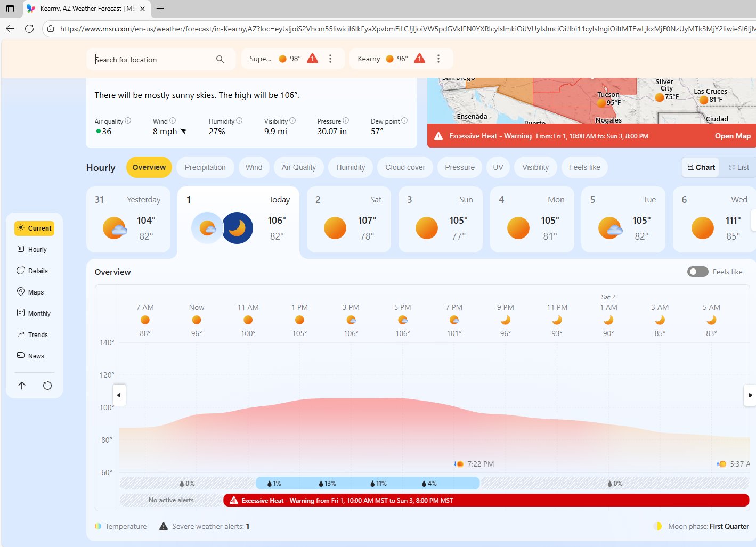
Task: Click Wind info icon
Action: [x=173, y=121]
